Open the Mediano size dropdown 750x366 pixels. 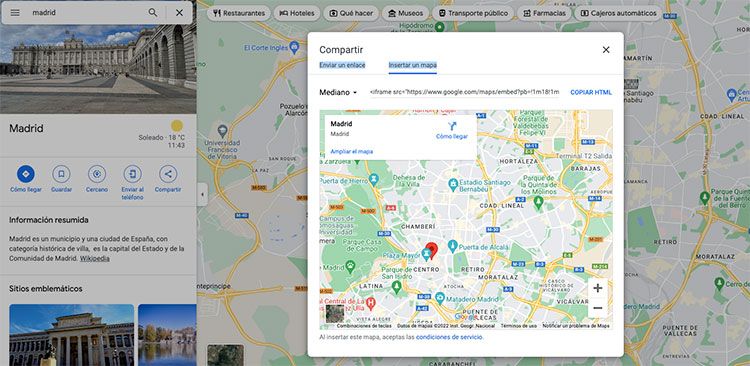[x=338, y=93]
